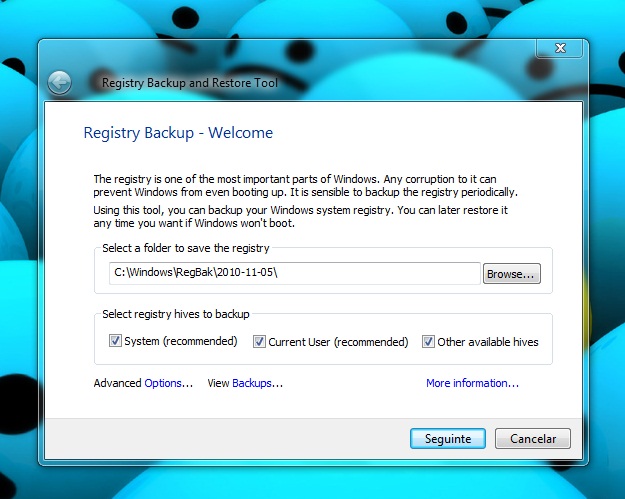Click the paragraph starting 'The registry is one'
The height and width of the screenshot is (499, 625).
pos(305,185)
